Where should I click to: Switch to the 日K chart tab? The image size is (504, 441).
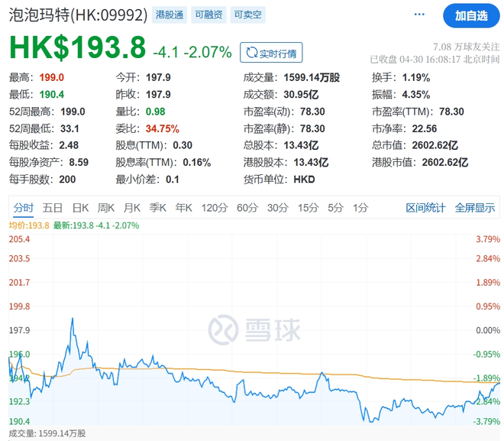pos(80,207)
